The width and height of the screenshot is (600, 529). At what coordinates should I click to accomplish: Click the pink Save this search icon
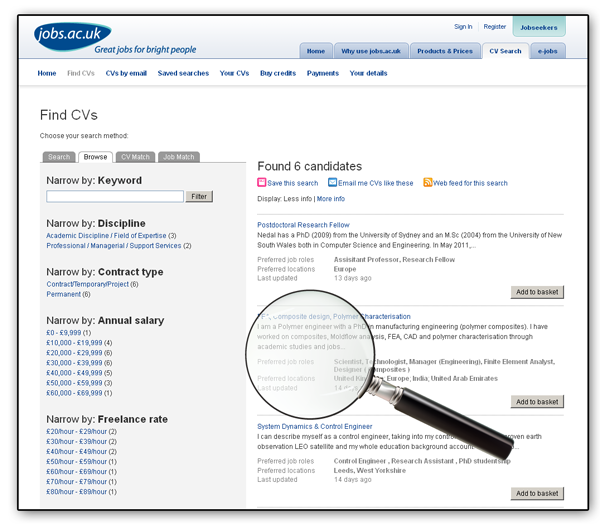[261, 182]
